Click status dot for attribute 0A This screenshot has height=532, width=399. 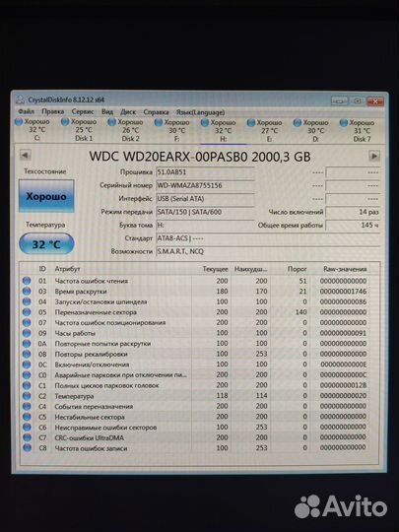[27, 344]
